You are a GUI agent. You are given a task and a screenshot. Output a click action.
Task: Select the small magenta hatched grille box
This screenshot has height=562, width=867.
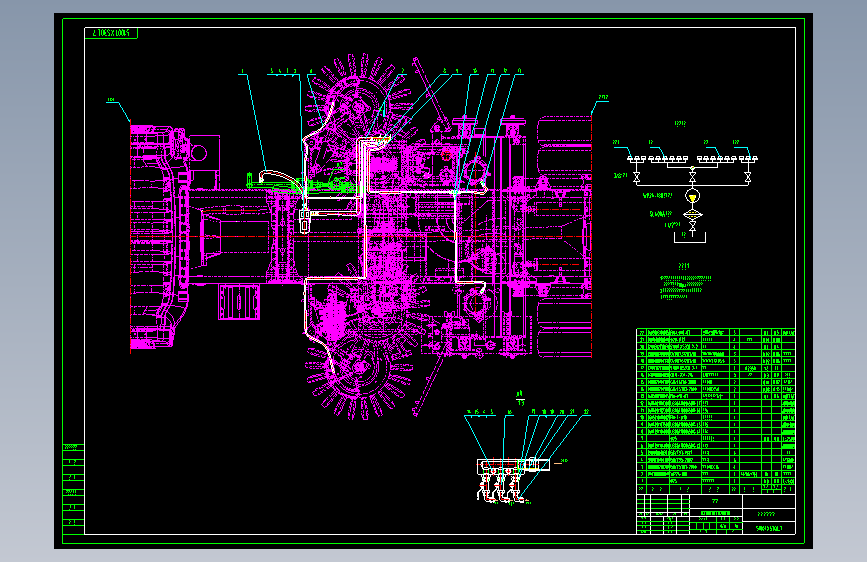(239, 302)
